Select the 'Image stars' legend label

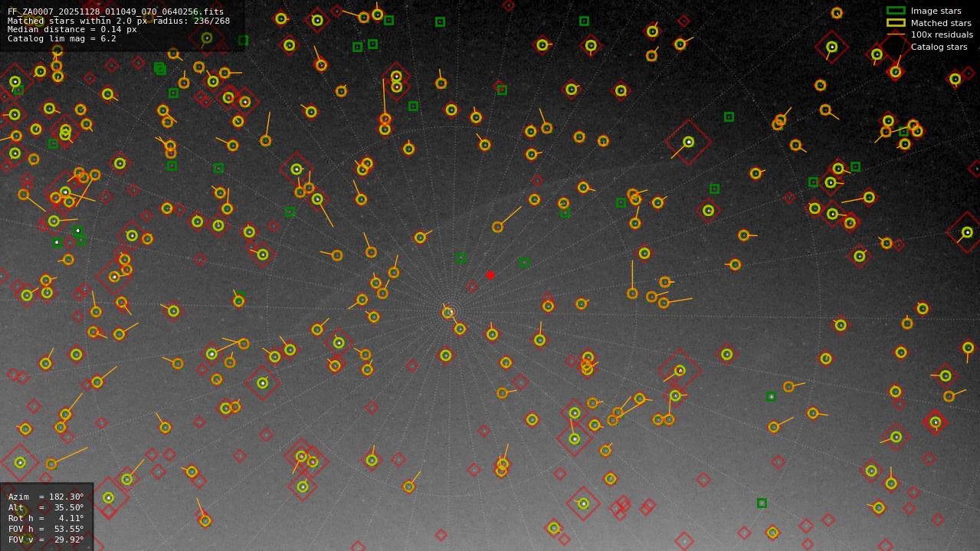pyautogui.click(x=936, y=11)
